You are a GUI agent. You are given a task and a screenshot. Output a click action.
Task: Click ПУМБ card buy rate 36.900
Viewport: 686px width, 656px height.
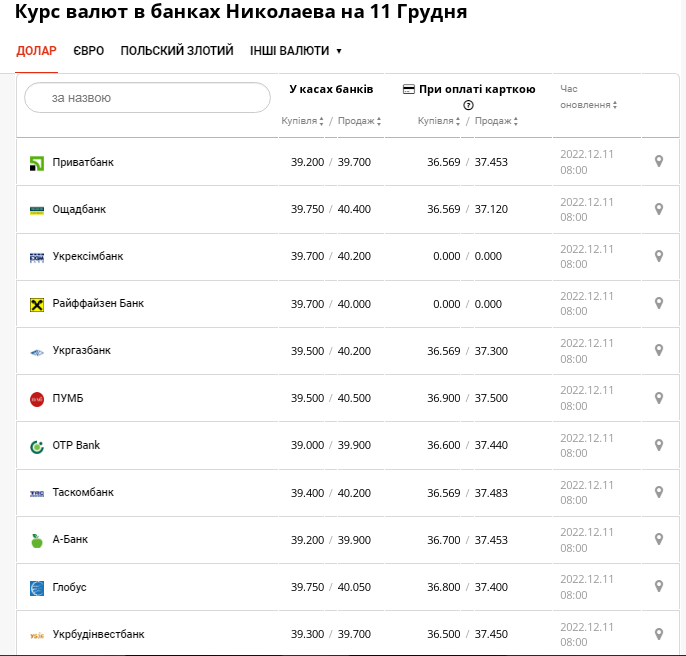(x=444, y=398)
